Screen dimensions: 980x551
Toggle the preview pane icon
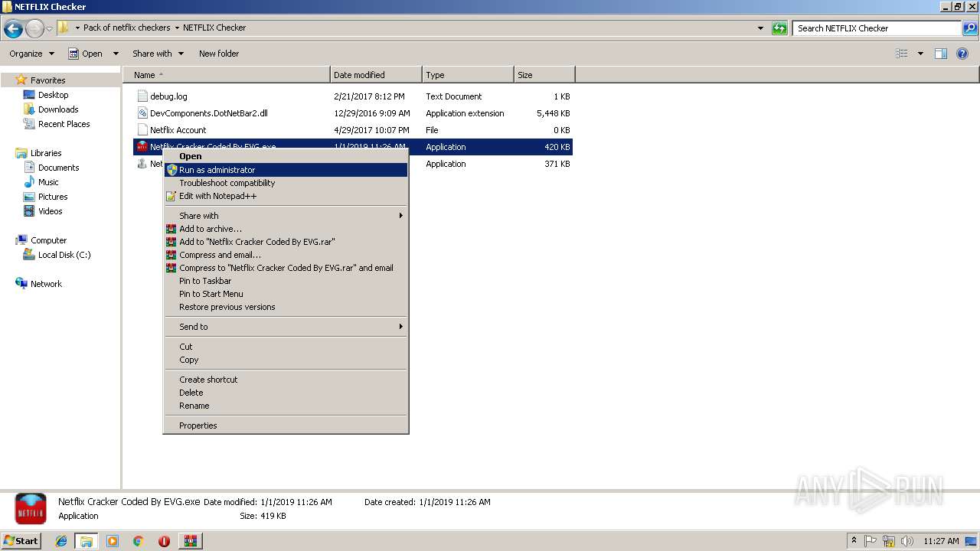(941, 54)
